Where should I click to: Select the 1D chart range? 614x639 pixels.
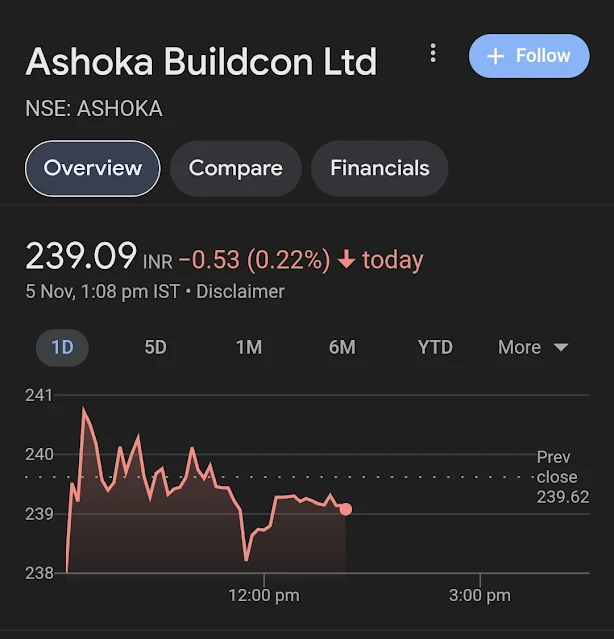(x=62, y=347)
